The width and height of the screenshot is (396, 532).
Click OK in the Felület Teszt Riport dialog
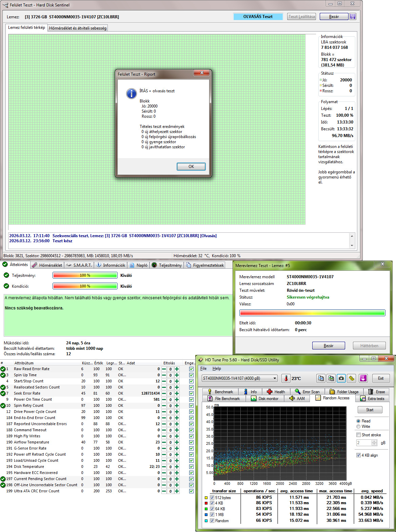pyautogui.click(x=191, y=167)
